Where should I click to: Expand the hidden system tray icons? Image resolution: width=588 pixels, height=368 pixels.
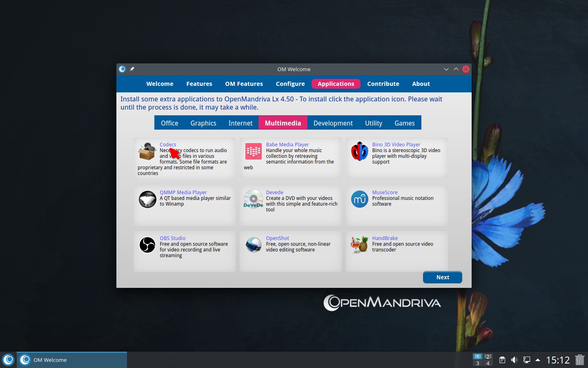[537, 360]
